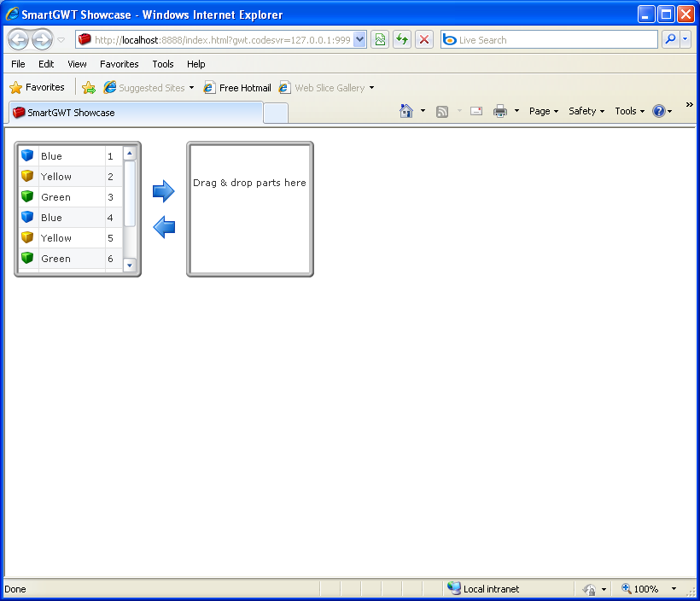Click the right arrow to move parts

163,191
